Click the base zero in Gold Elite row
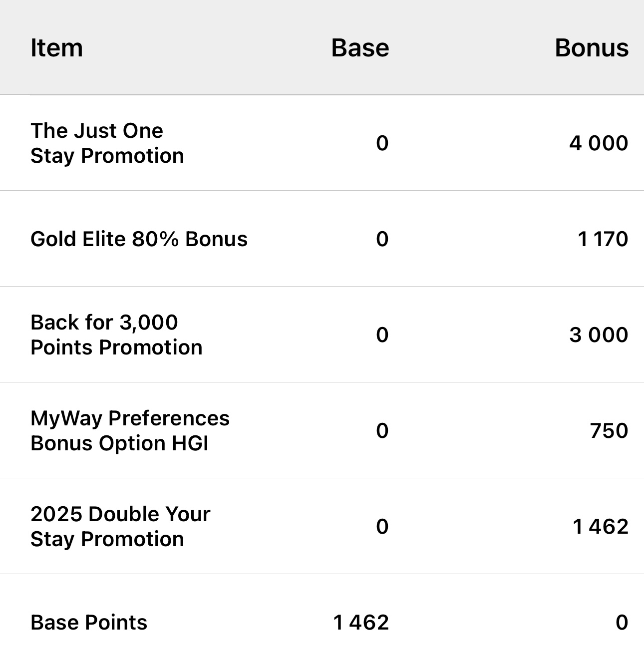 point(382,239)
